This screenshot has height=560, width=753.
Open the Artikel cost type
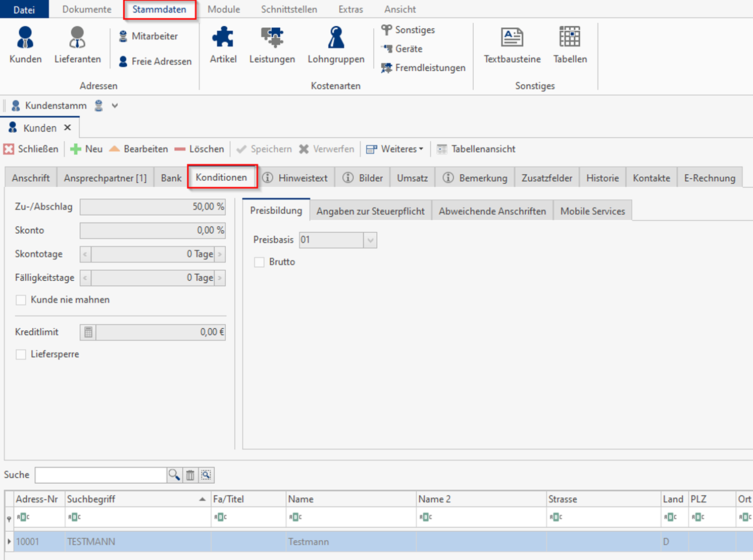point(223,45)
